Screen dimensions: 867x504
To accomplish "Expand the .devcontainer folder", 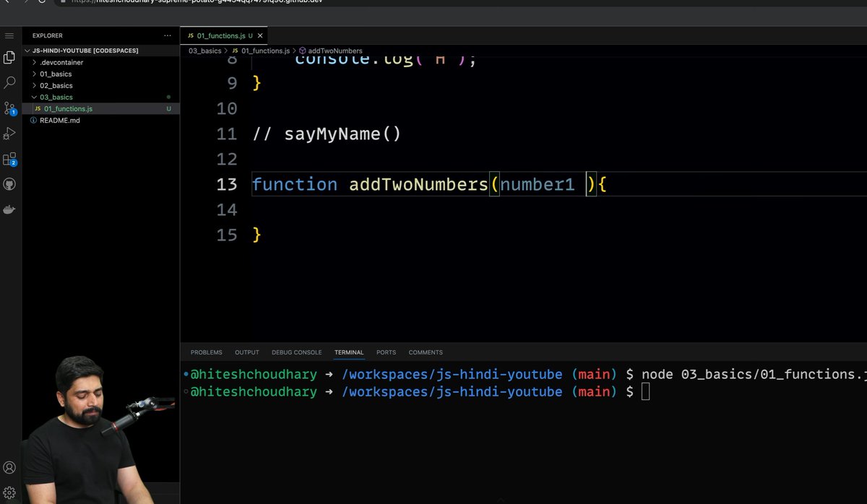I will tap(61, 62).
